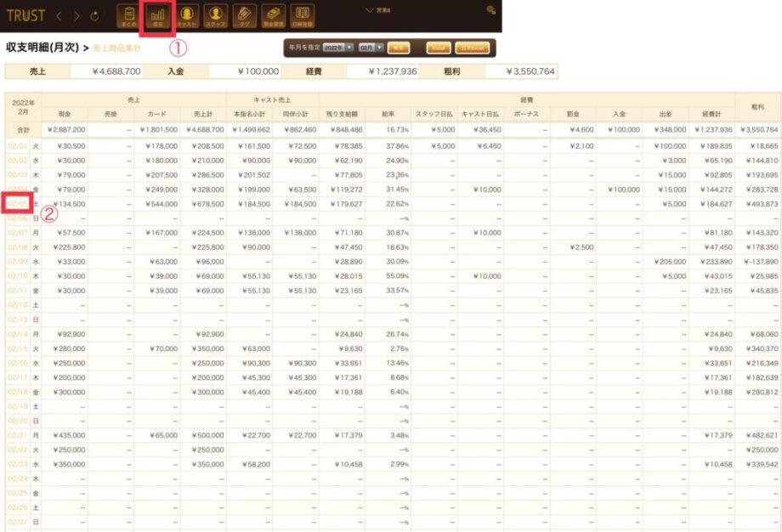Click the orange search button beside month
This screenshot has height=532, width=782.
point(399,48)
